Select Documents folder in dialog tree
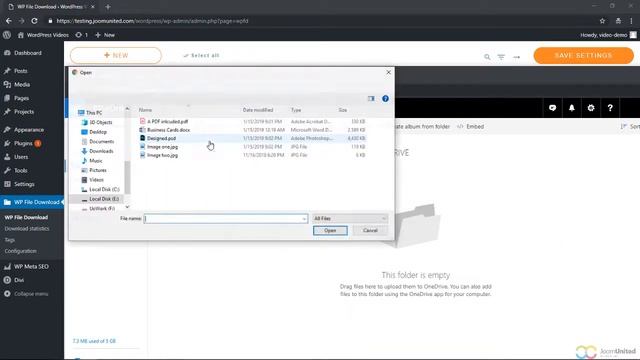Image resolution: width=640 pixels, height=360 pixels. click(x=102, y=142)
